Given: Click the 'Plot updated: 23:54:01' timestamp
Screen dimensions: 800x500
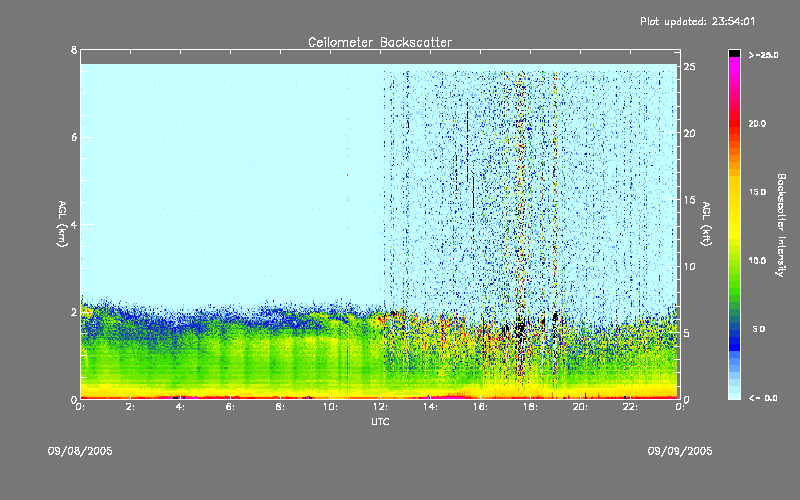Looking at the screenshot, I should pyautogui.click(x=697, y=21).
